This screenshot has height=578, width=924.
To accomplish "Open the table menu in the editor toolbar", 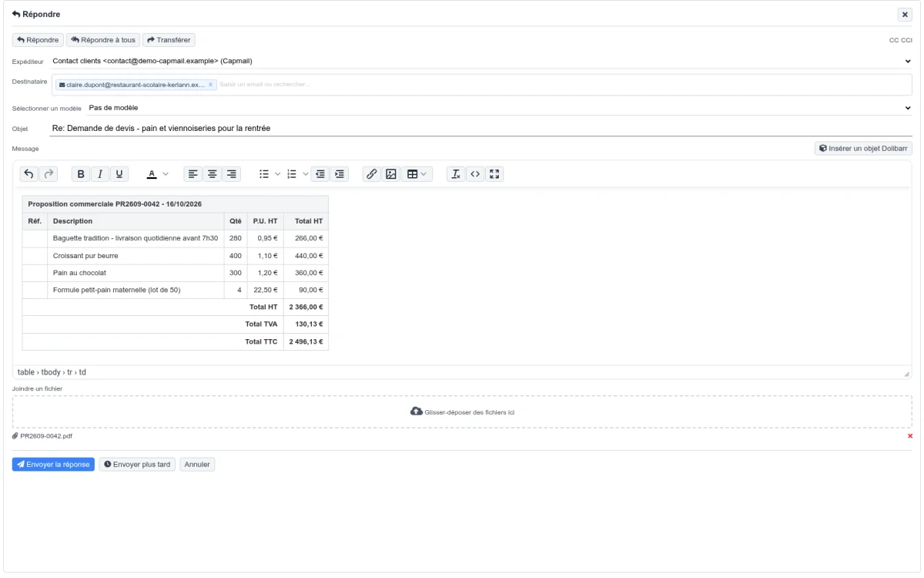I will click(x=418, y=174).
